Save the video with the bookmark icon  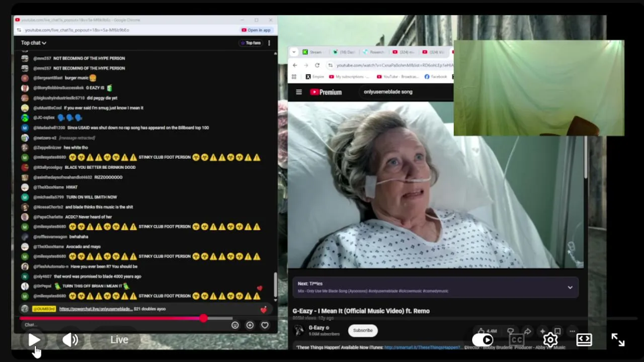(x=557, y=331)
